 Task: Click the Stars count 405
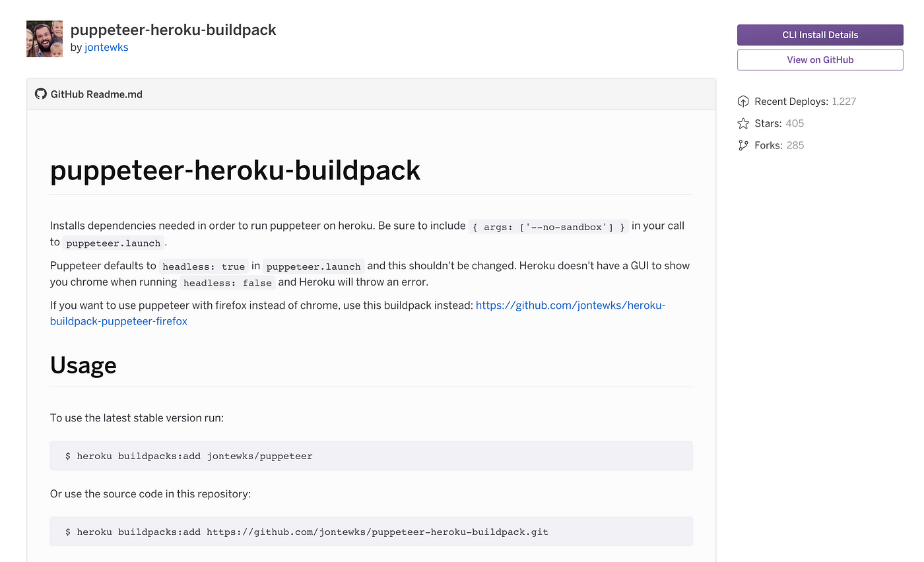(795, 123)
